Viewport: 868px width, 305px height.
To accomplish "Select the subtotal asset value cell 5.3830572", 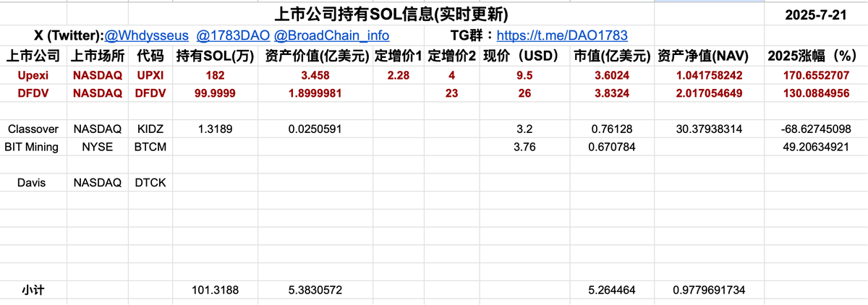I will pos(317,290).
